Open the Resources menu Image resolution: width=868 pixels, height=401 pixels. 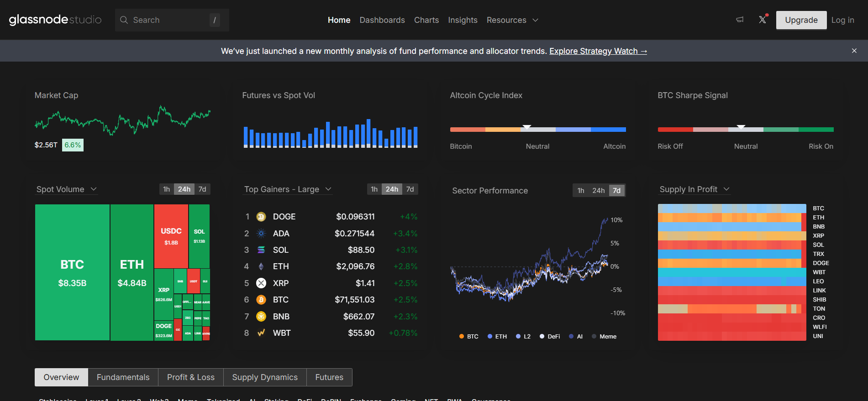point(512,20)
